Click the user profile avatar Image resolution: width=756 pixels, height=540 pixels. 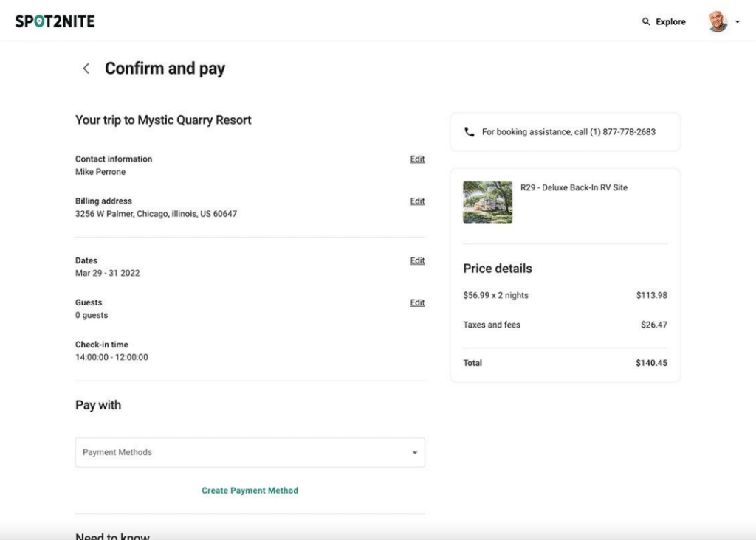pyautogui.click(x=718, y=21)
